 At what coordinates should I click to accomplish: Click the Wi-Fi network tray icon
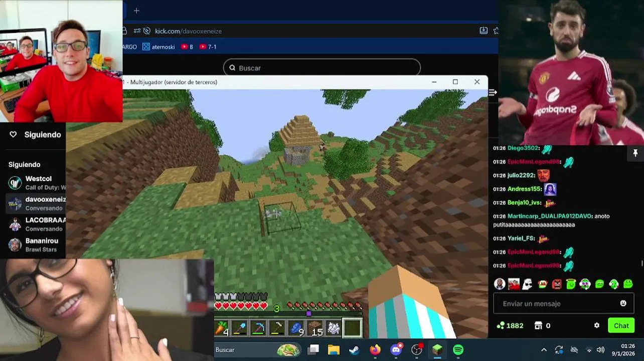589,349
